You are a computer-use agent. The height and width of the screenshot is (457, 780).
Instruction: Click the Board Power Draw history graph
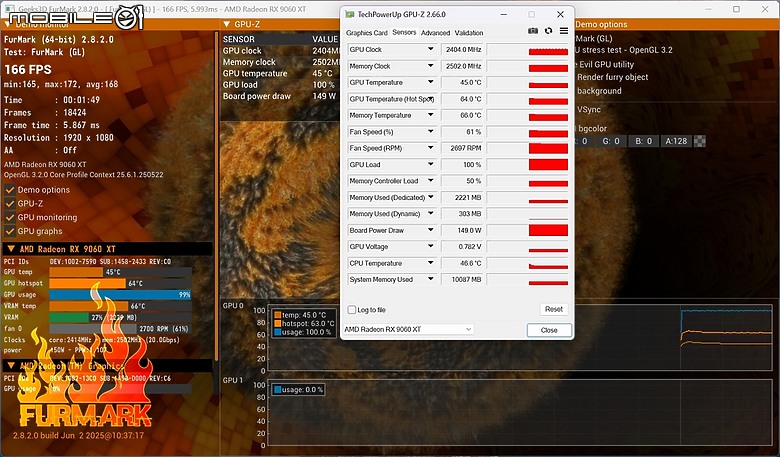coord(527,230)
